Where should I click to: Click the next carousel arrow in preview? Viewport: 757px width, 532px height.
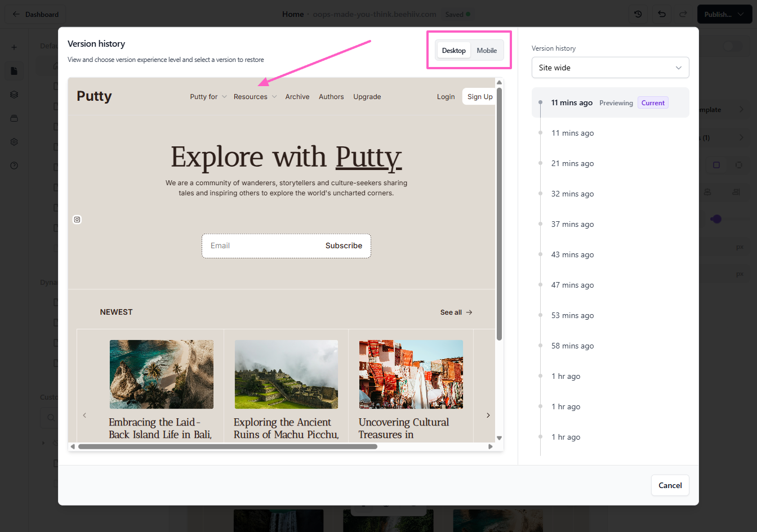point(488,415)
